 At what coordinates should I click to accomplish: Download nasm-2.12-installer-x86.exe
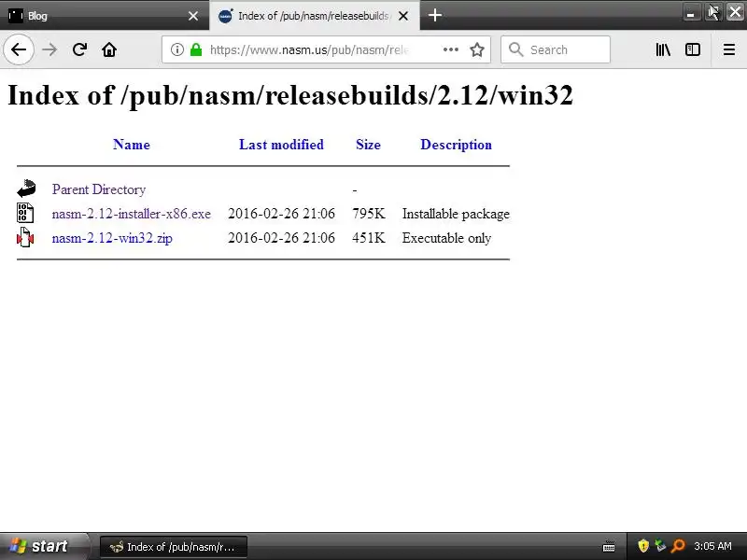(x=131, y=214)
